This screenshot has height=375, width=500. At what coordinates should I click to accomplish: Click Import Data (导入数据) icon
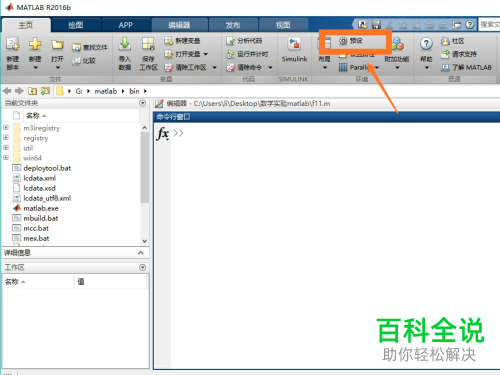tap(125, 44)
